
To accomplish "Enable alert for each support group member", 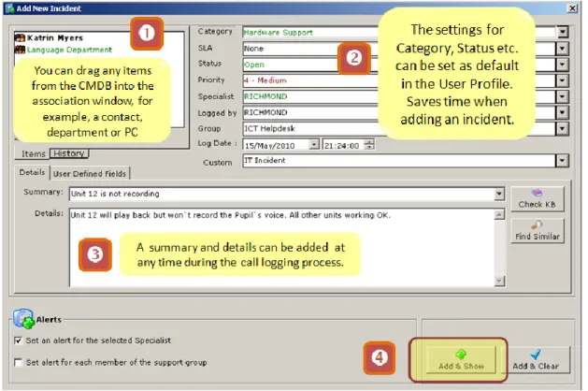I will [18, 363].
